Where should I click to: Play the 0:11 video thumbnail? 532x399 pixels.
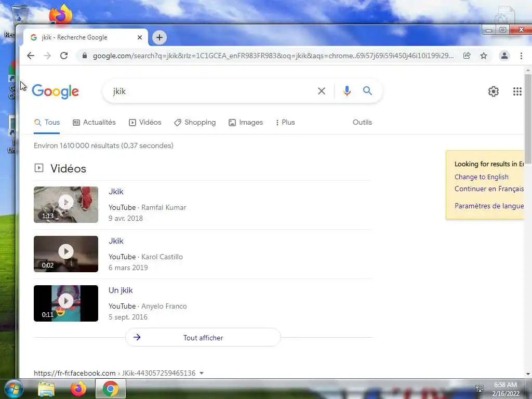click(x=66, y=303)
